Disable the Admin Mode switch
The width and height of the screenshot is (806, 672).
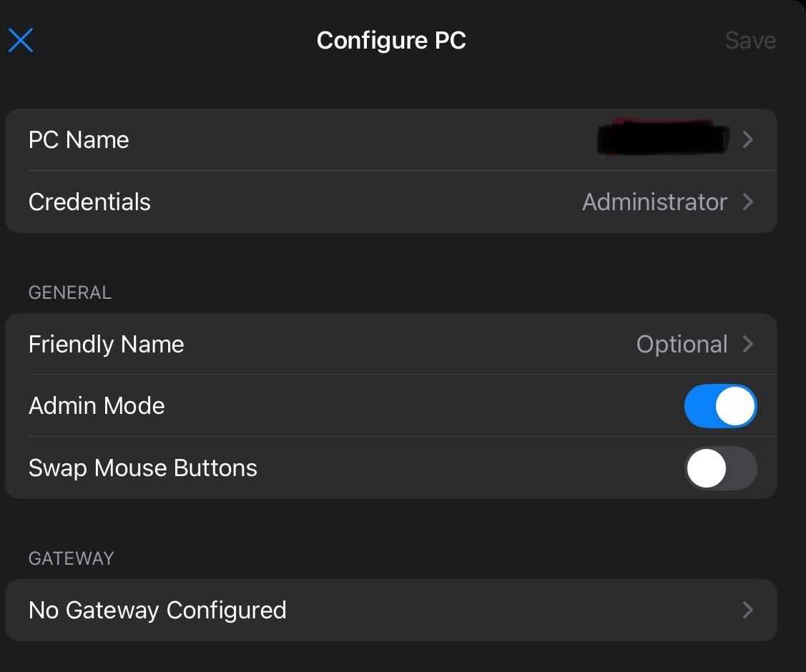pyautogui.click(x=720, y=406)
